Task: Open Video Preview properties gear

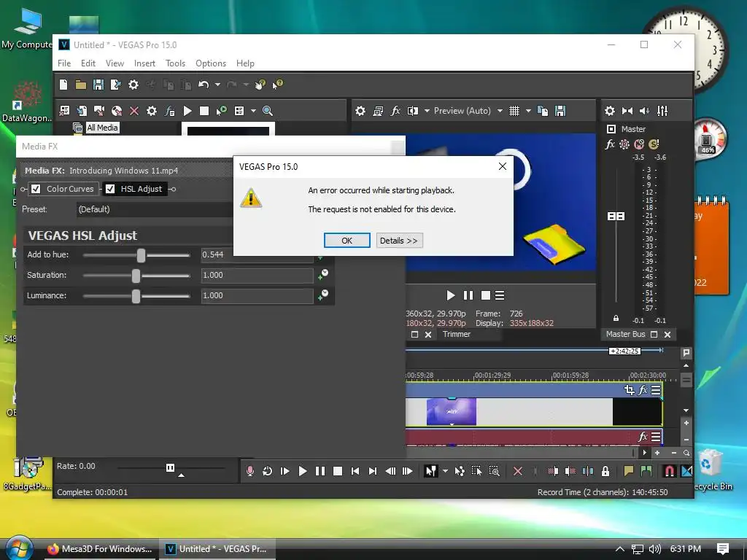Action: click(x=360, y=111)
